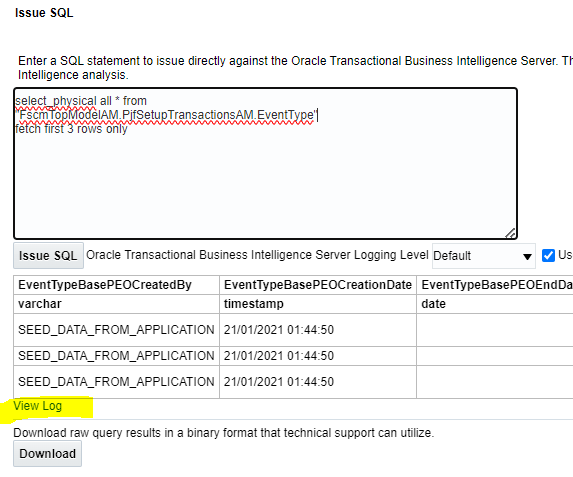Click the Download button
573x477 pixels.
pos(48,454)
